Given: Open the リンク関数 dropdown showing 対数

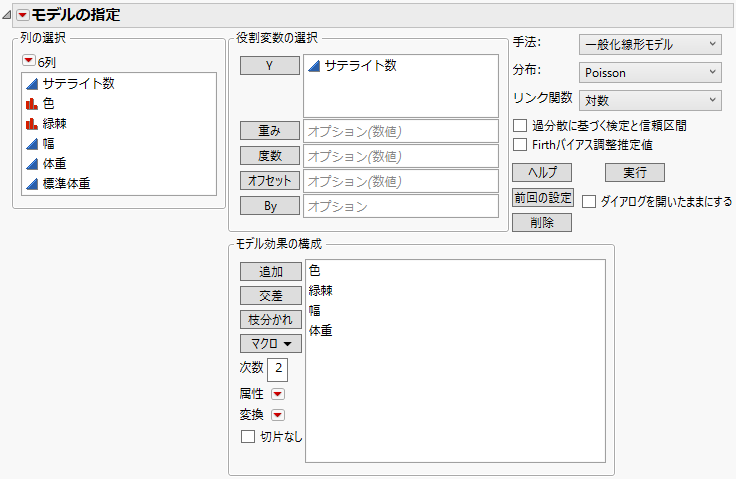Looking at the screenshot, I should [x=650, y=100].
